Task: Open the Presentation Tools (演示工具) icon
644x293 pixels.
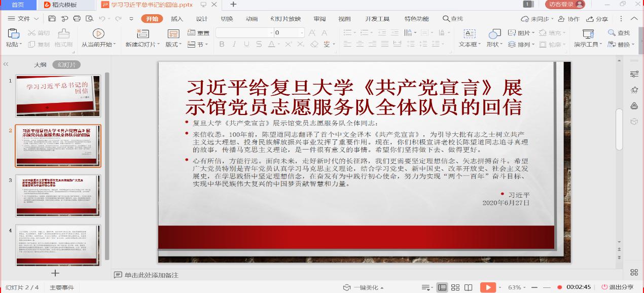Action: coord(588,34)
